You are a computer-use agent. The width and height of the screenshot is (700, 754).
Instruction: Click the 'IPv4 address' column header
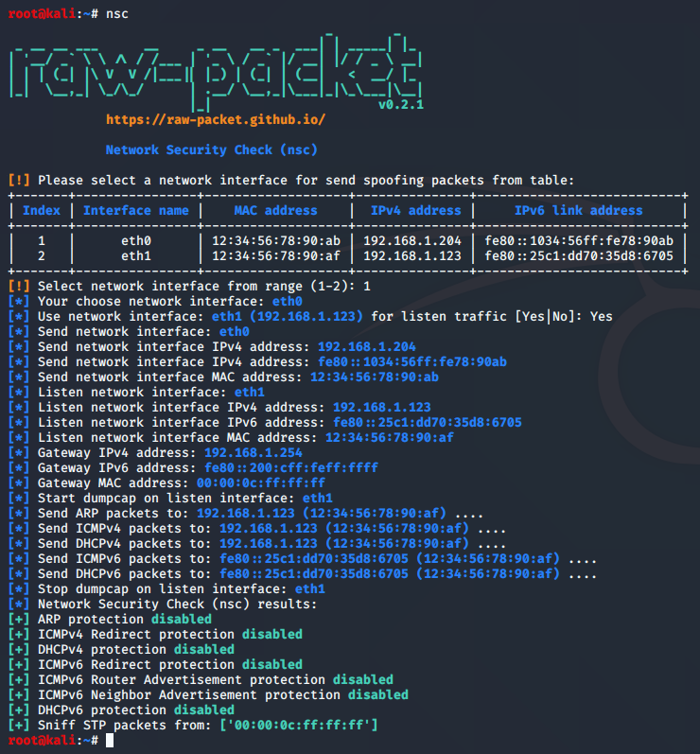[416, 210]
